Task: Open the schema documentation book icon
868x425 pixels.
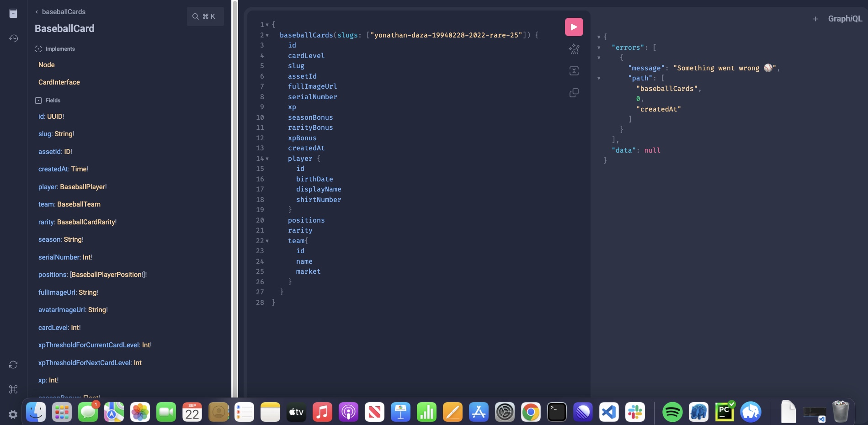Action: 13,13
